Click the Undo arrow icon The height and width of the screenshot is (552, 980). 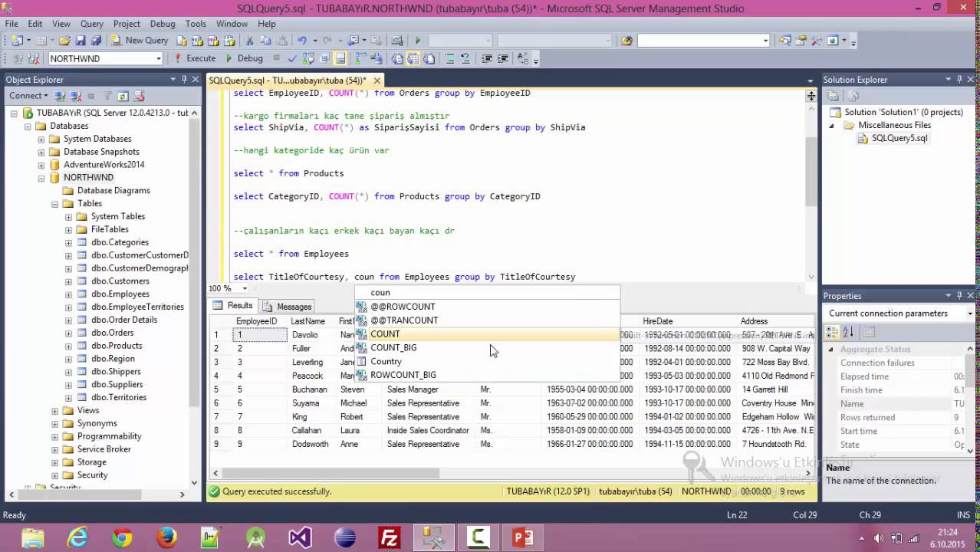coord(302,41)
